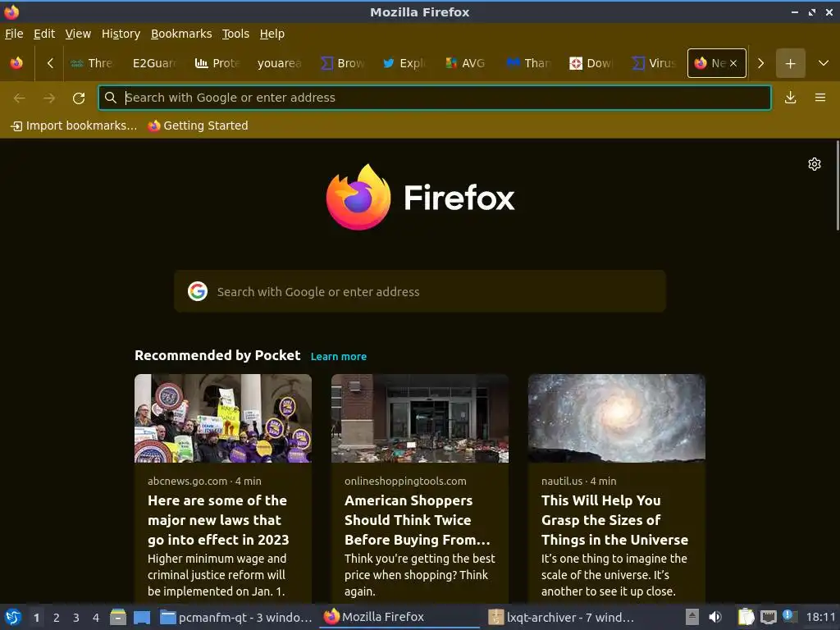
Task: Open the Bookmarks menu
Action: [x=181, y=34]
